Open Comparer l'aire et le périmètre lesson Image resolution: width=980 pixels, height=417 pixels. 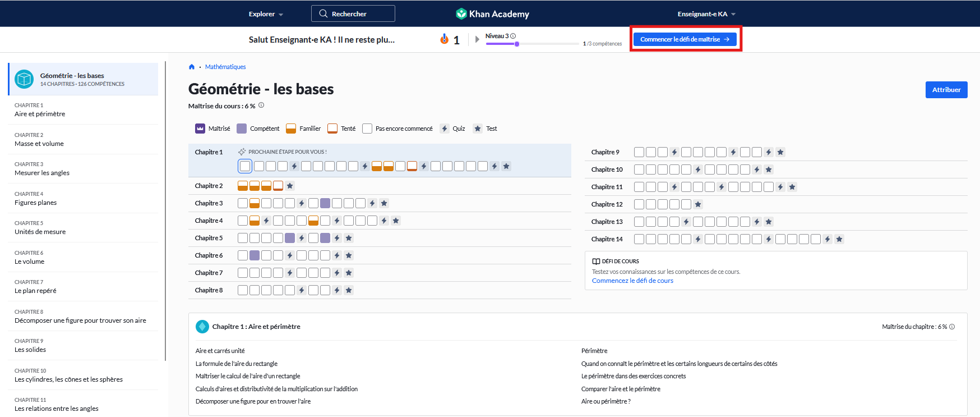pyautogui.click(x=621, y=389)
